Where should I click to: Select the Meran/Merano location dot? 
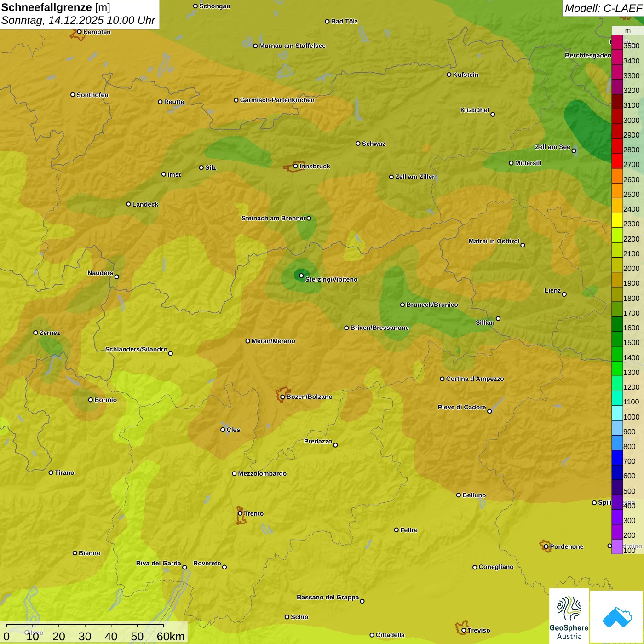(x=248, y=341)
